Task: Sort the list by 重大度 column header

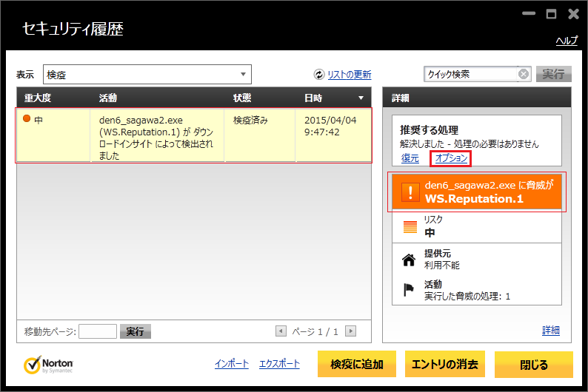Action: tap(38, 98)
